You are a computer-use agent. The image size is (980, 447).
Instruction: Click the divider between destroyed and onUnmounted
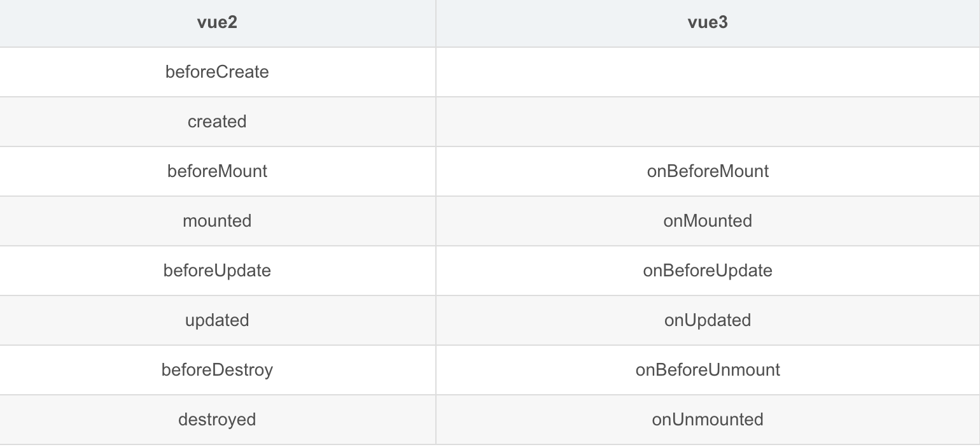pyautogui.click(x=436, y=420)
